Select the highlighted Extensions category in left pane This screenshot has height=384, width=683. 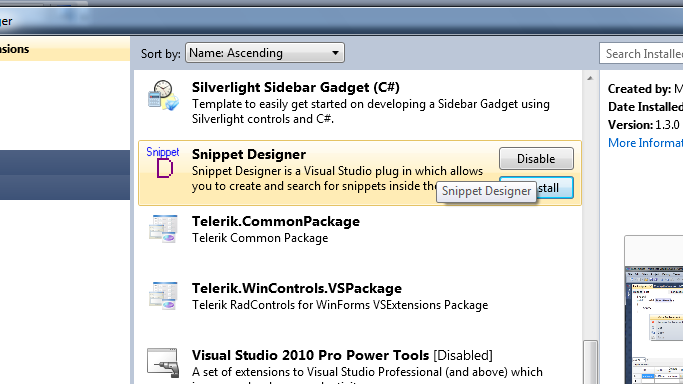tap(65, 49)
